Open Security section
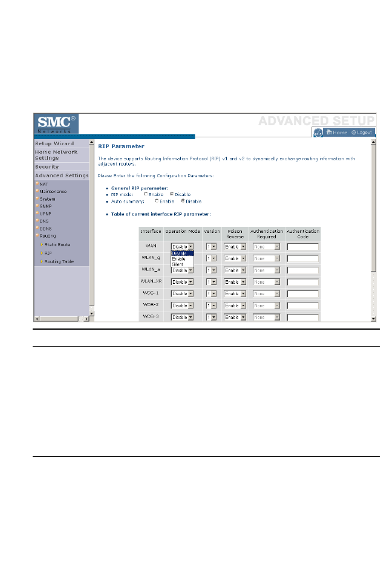Screen dimensions: 381x588 (x=47, y=167)
